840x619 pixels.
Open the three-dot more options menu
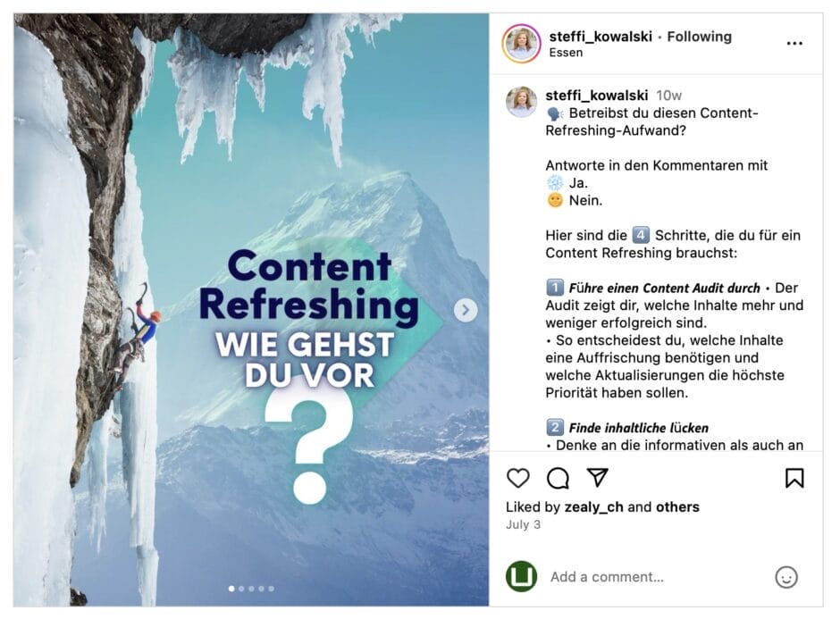coord(794,43)
